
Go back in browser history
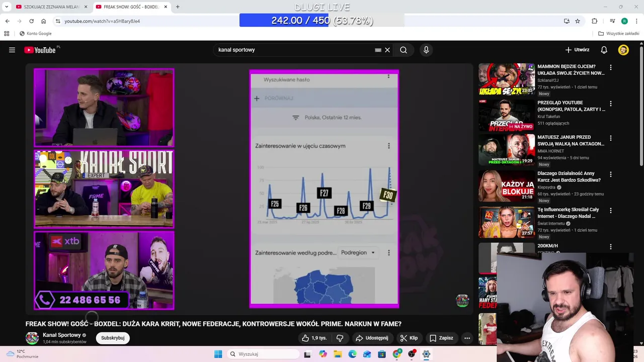tap(8, 21)
